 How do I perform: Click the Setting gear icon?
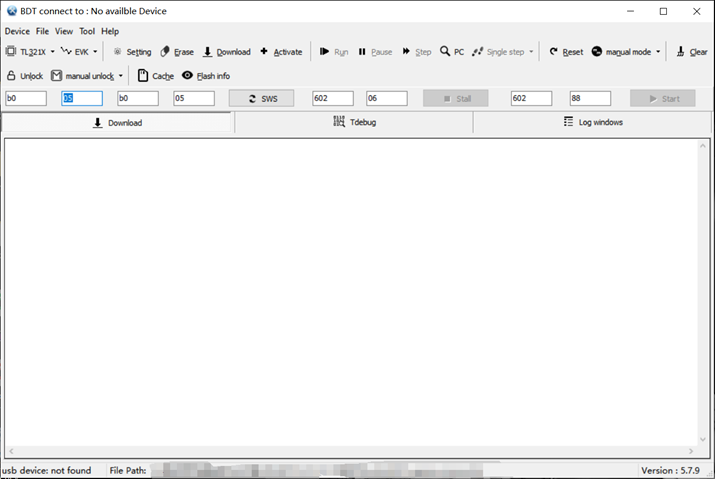tap(117, 52)
